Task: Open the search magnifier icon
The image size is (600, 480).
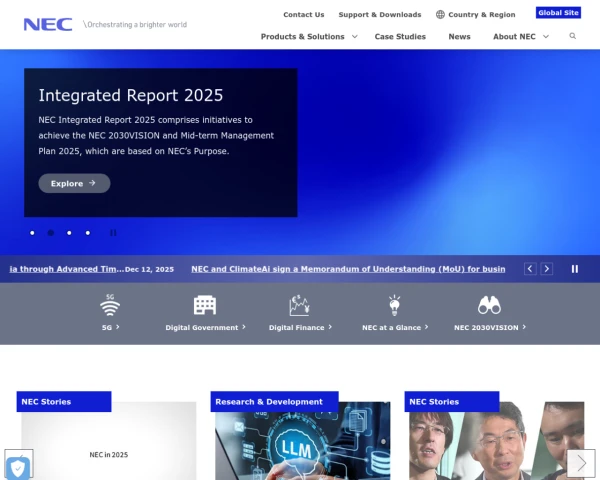Action: (573, 36)
